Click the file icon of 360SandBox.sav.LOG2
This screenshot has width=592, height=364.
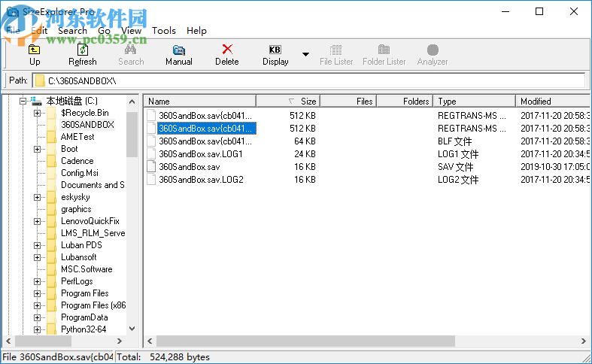(x=151, y=180)
